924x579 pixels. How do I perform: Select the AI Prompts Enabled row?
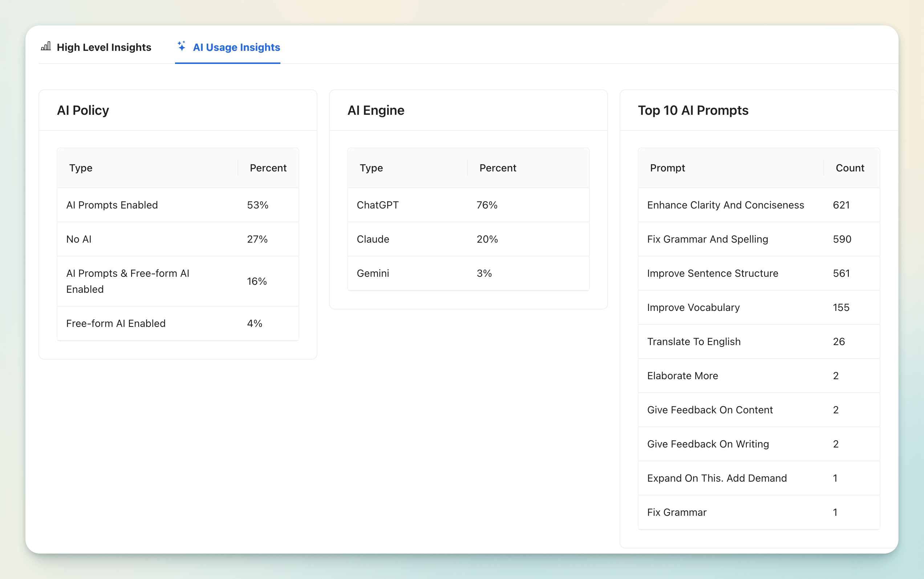point(112,205)
